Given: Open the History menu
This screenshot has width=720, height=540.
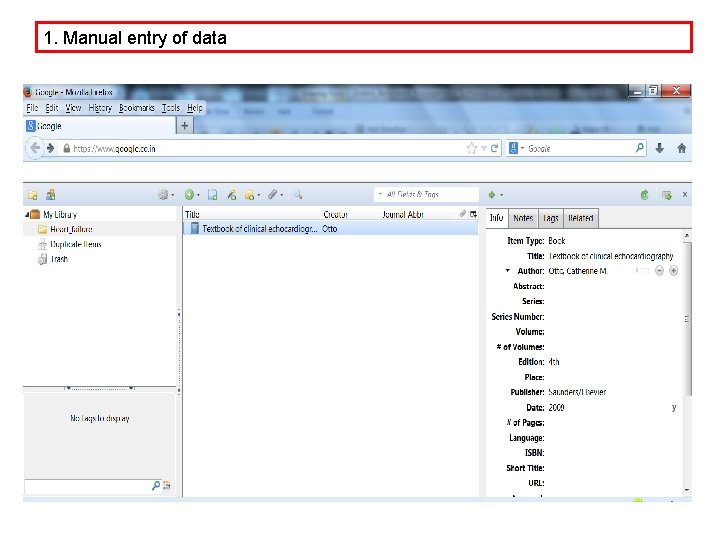Looking at the screenshot, I should (100, 108).
